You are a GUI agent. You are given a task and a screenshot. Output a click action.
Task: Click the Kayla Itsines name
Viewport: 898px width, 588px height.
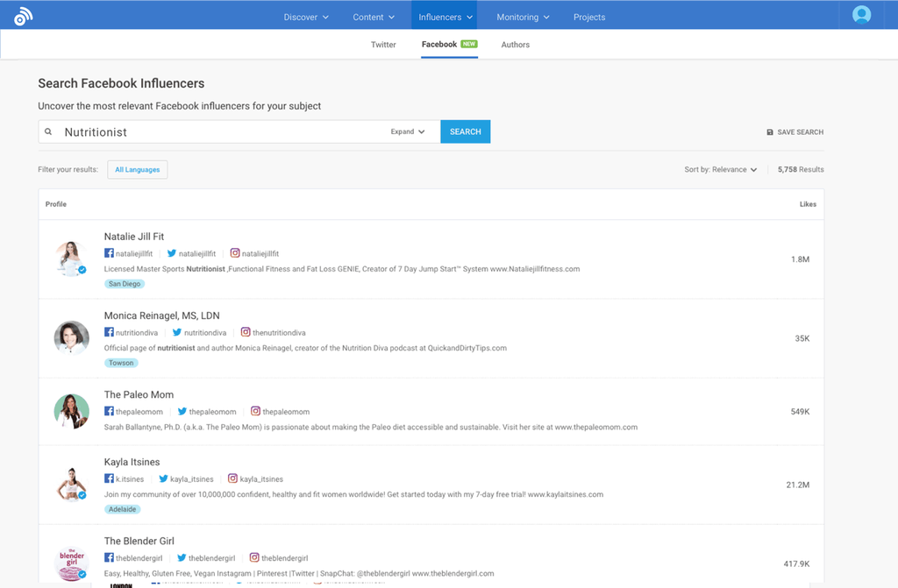point(132,462)
